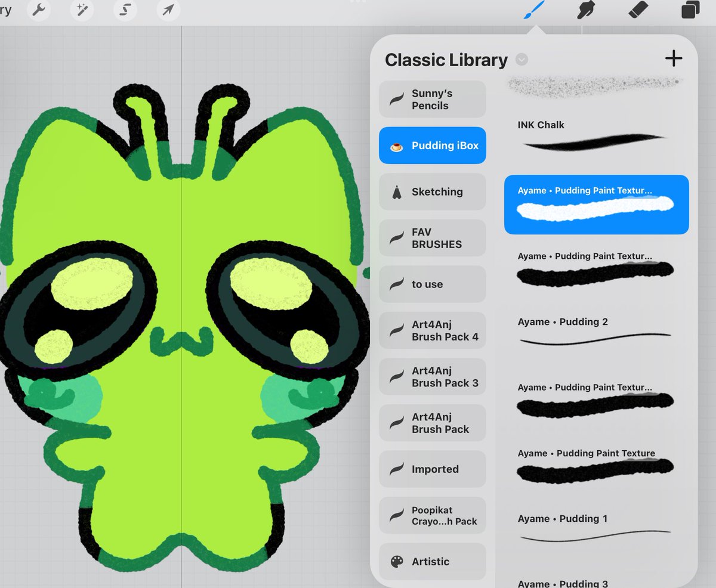The image size is (716, 588).
Task: Add a new brush with plus
Action: pos(674,58)
